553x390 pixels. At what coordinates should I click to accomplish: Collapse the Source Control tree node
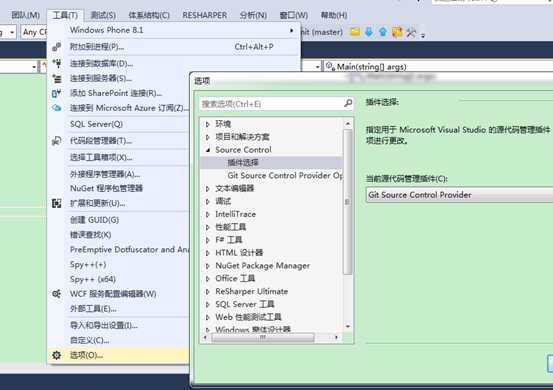coord(208,150)
